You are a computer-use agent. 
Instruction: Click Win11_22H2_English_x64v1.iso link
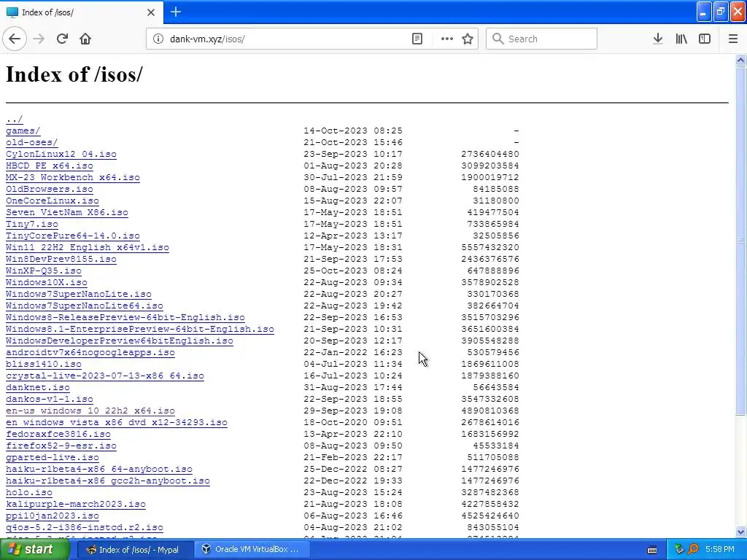[88, 247]
